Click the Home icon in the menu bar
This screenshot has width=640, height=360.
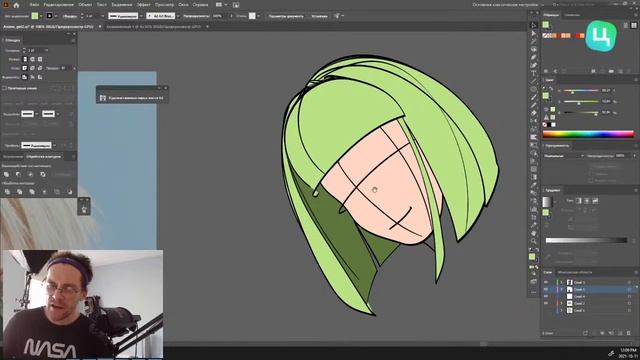(x=16, y=5)
